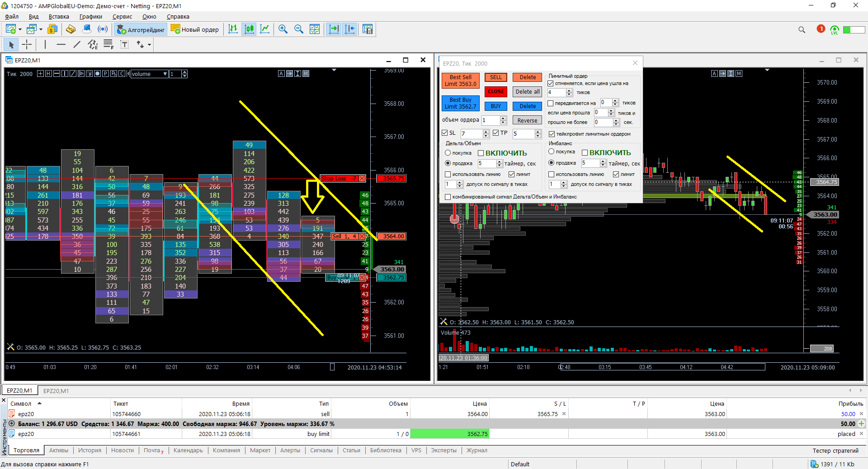Toggle chart auto-scroll to end
Image resolution: width=868 pixels, height=469 pixels.
(334, 29)
